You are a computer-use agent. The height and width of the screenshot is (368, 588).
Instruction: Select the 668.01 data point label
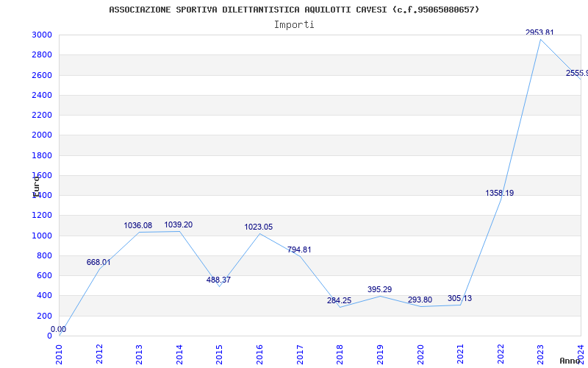(98, 262)
